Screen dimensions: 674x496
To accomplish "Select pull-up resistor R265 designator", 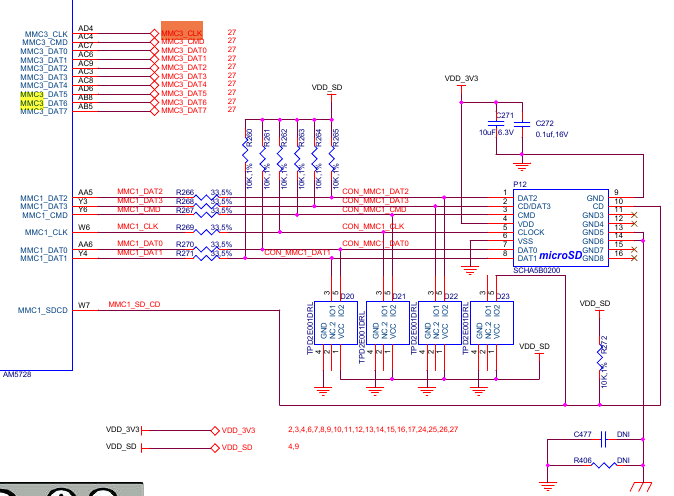I will [x=336, y=138].
